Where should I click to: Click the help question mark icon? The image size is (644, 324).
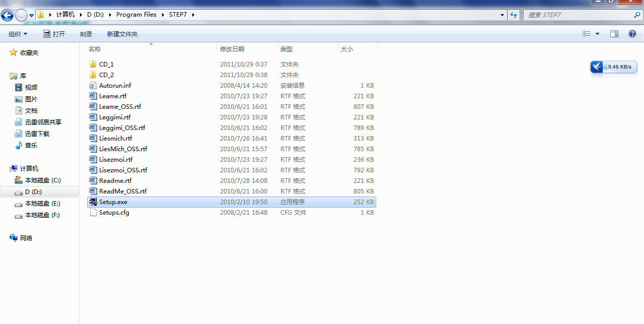[632, 34]
